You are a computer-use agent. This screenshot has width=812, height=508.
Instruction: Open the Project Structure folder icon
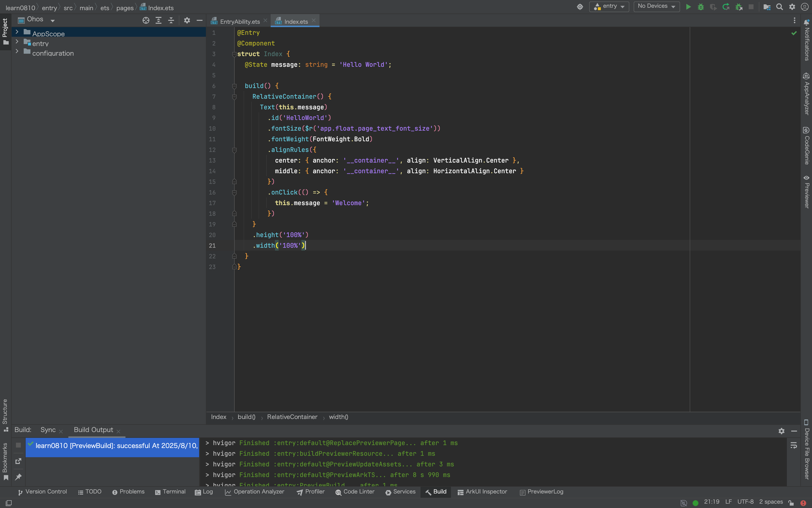(767, 7)
